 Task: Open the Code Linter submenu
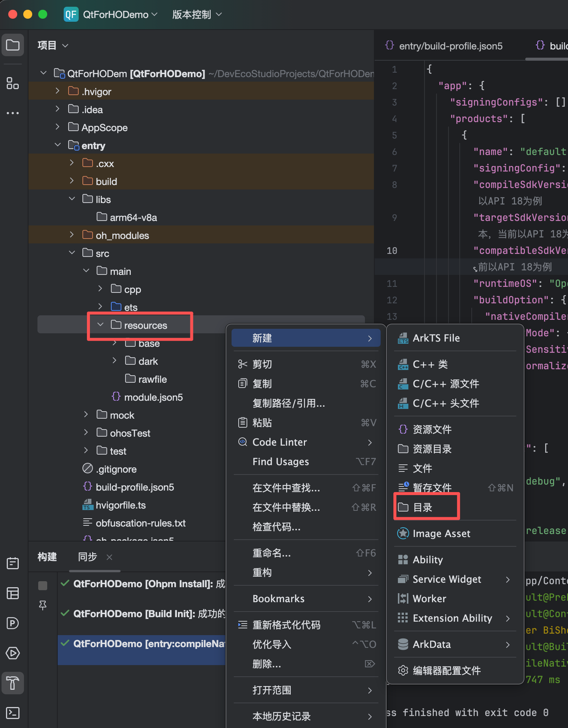(x=306, y=442)
